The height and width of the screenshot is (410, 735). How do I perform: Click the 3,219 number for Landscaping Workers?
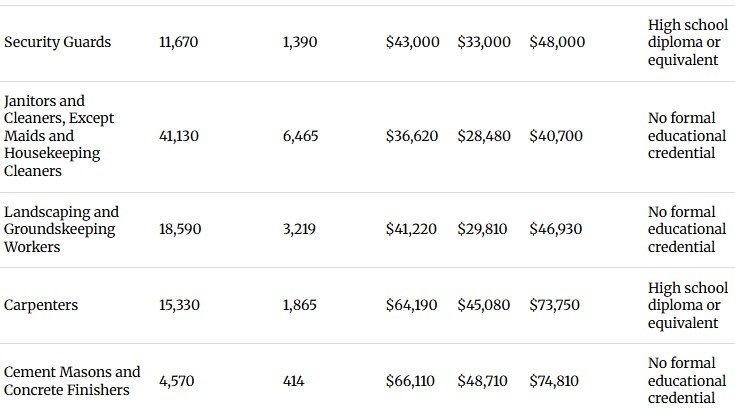click(300, 229)
